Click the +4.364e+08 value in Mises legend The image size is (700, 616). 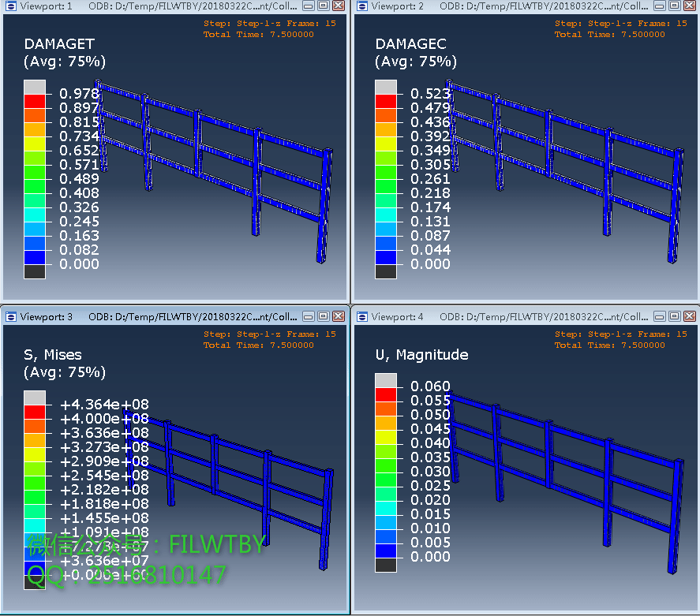[x=104, y=404]
